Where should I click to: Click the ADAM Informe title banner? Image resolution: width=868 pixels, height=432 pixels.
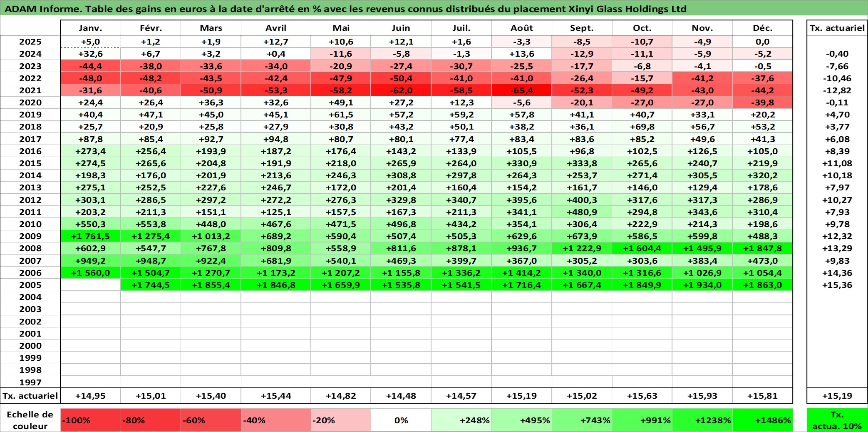tap(434, 8)
